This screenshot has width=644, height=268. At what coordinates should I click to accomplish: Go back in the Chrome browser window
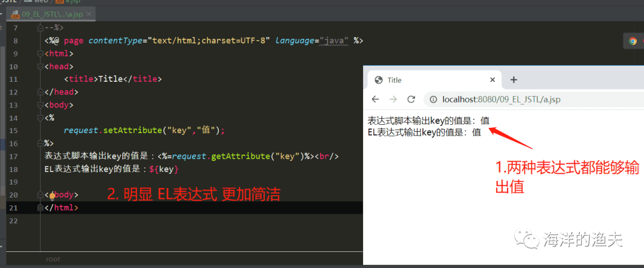pos(375,99)
